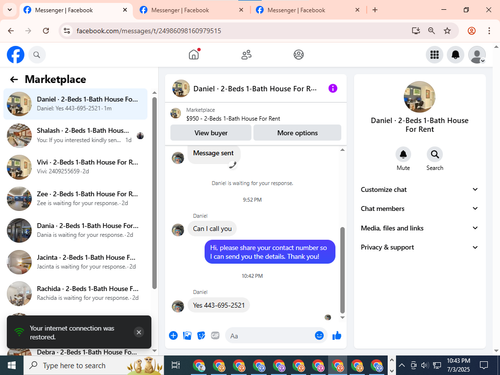Open Rachida conversation in list
Image resolution: width=500 pixels, height=375 pixels.
75,293
